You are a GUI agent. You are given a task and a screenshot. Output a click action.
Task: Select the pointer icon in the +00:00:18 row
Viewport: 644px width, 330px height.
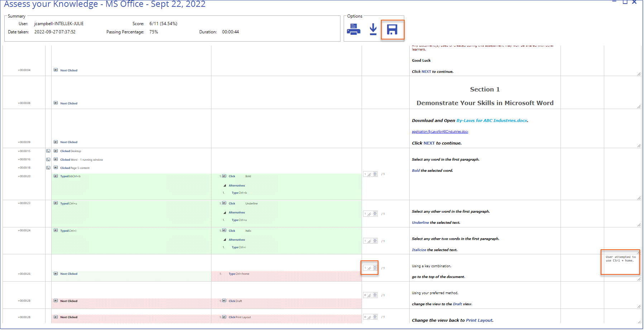48,168
